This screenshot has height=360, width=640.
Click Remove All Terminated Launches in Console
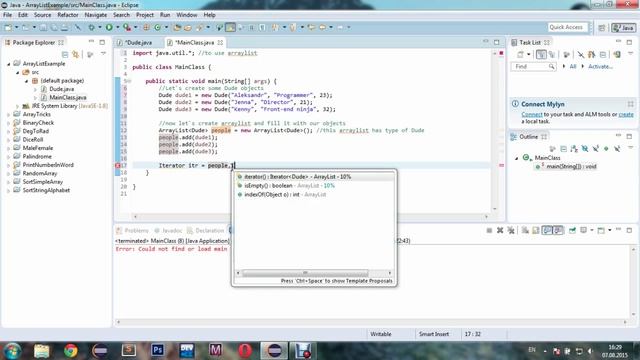coord(511,231)
